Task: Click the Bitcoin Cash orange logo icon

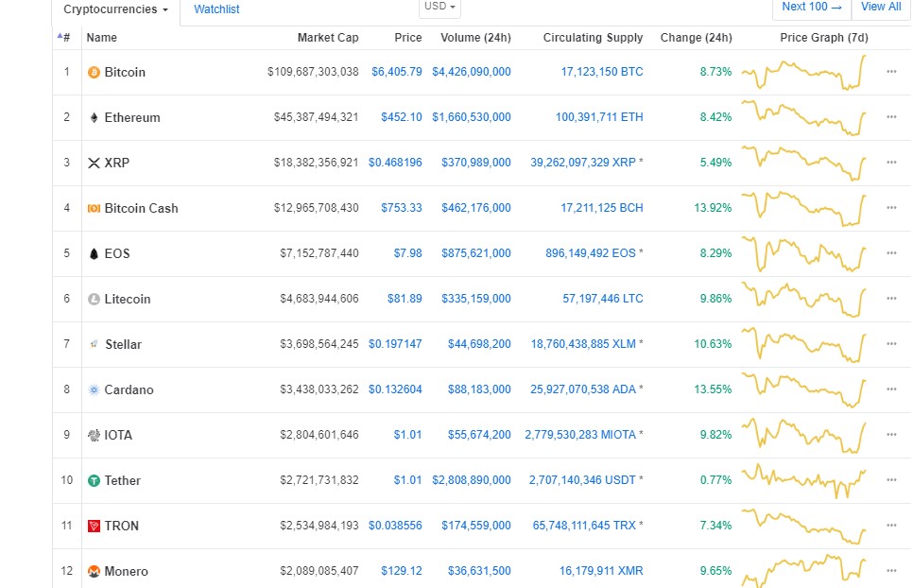Action: [94, 208]
